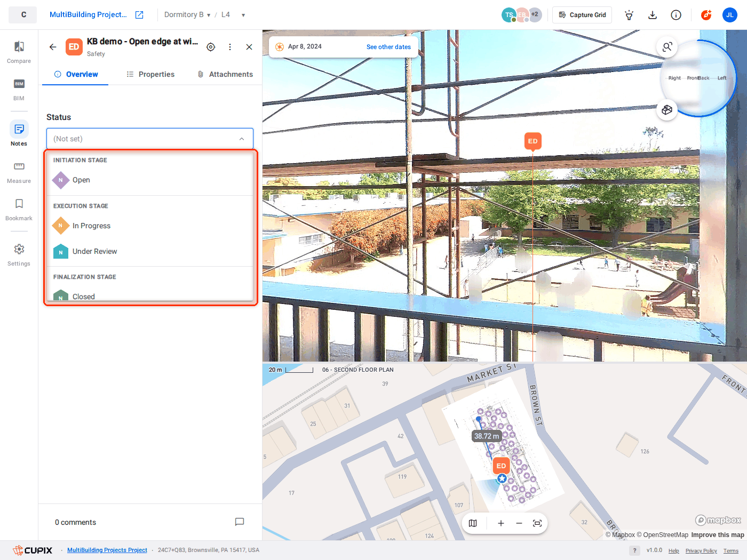
Task: Activate the Measure tool
Action: pyautogui.click(x=19, y=172)
